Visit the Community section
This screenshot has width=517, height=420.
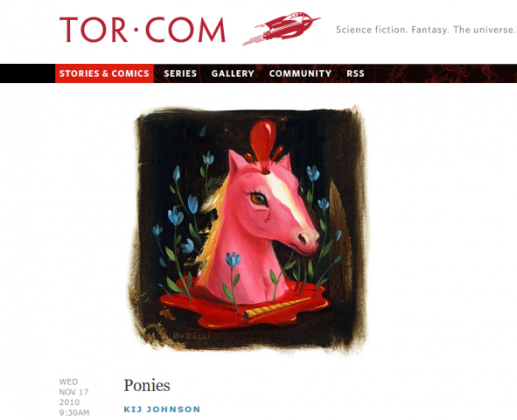(300, 73)
